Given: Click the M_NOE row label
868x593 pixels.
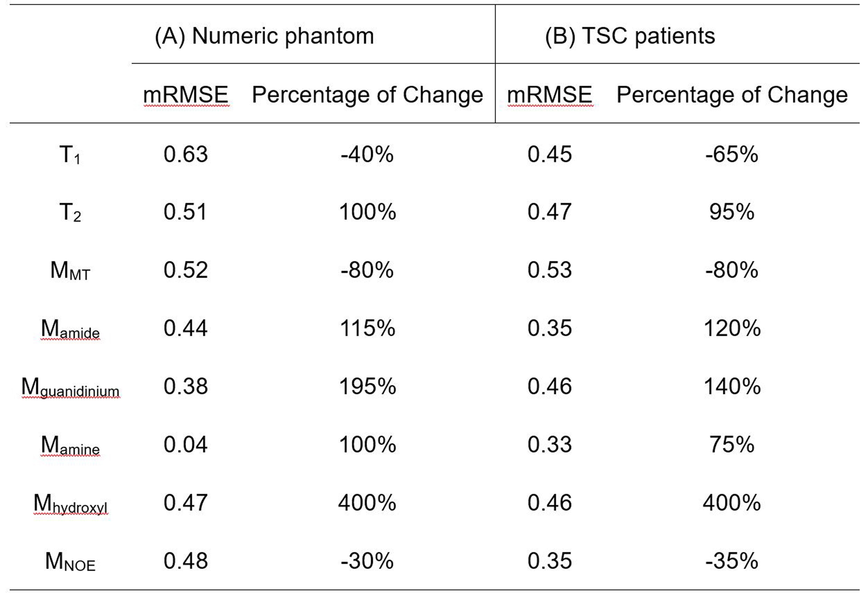Looking at the screenshot, I should 70,561.
